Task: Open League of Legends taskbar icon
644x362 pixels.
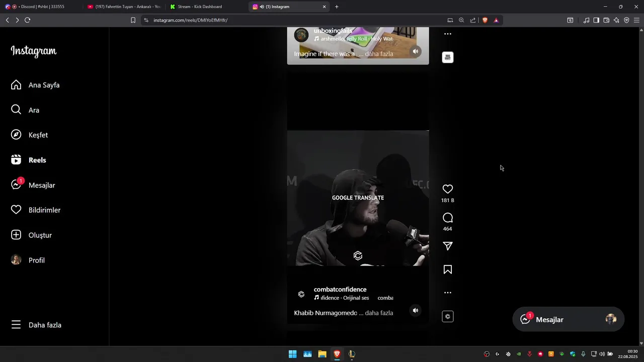Action: (352, 354)
